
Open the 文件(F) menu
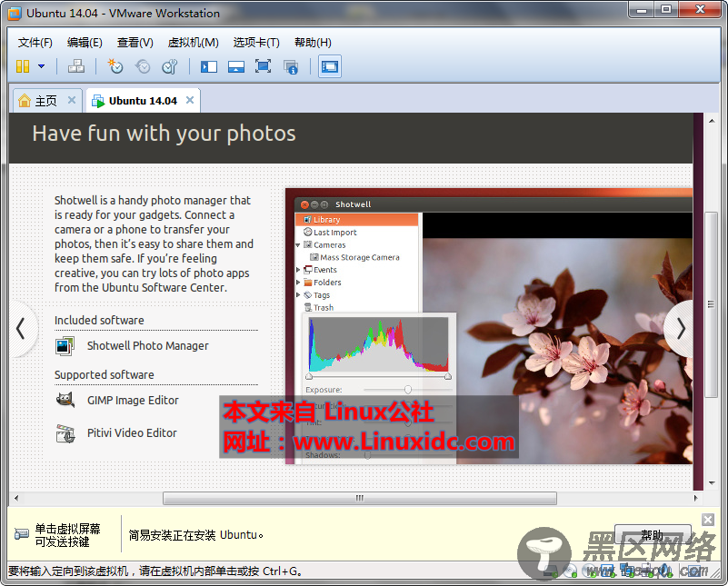35,43
